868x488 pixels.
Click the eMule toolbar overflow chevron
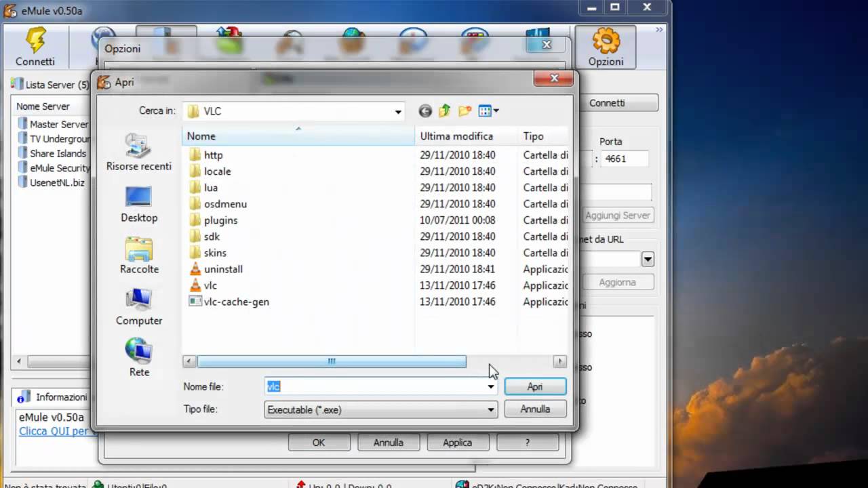pyautogui.click(x=658, y=29)
